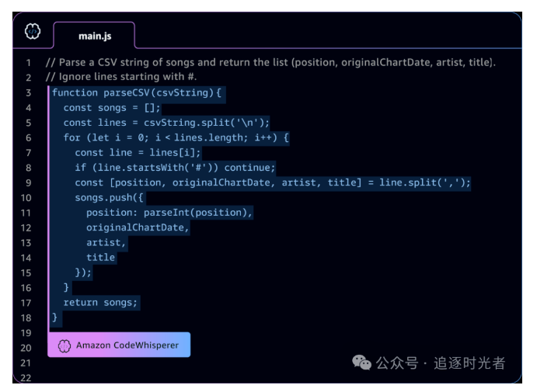
Task: Click the Amazon CodeWhisperer badge label
Action: point(127,345)
